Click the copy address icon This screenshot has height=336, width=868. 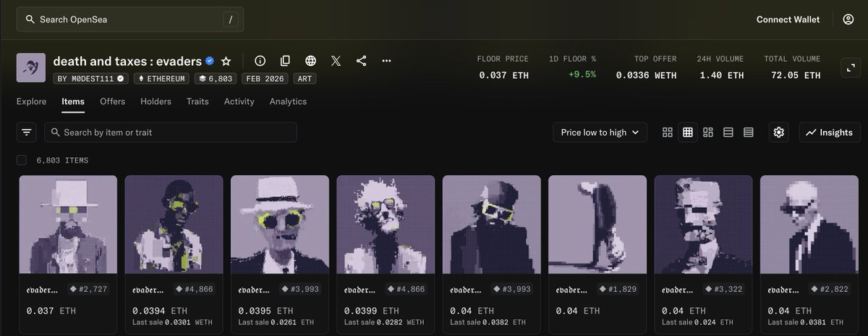pos(286,61)
